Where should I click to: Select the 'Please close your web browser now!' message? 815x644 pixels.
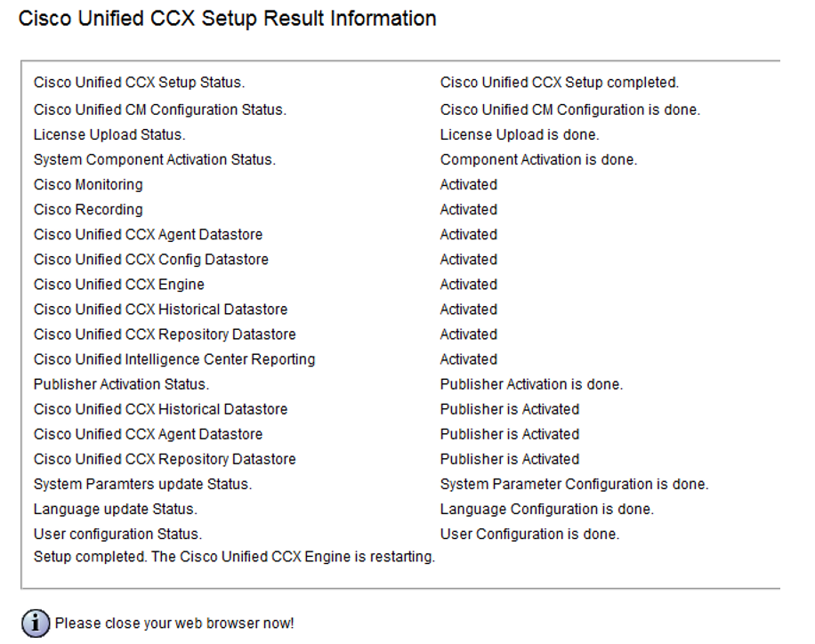174,623
